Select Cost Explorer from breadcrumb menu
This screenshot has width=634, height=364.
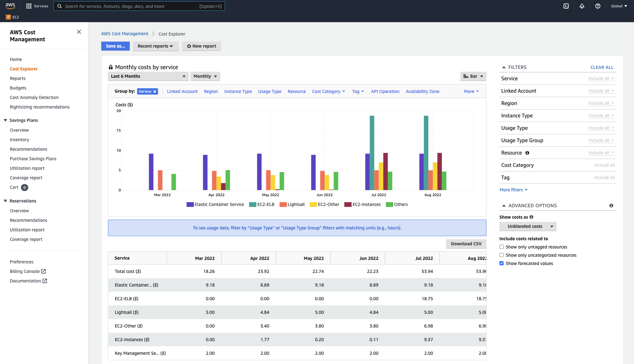(x=172, y=34)
